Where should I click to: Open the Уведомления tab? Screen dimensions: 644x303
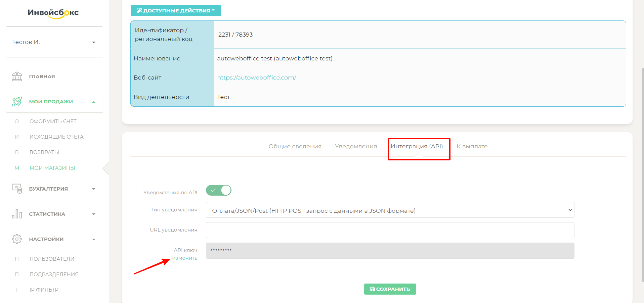tap(356, 146)
